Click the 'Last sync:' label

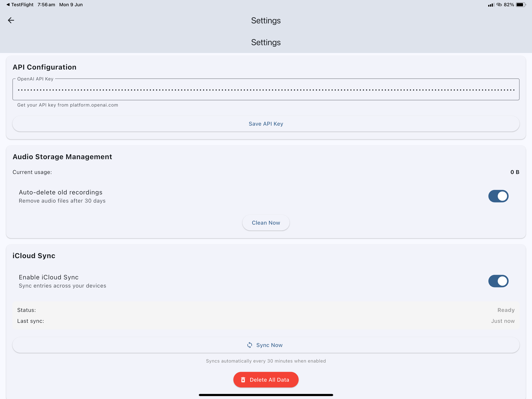pyautogui.click(x=31, y=321)
